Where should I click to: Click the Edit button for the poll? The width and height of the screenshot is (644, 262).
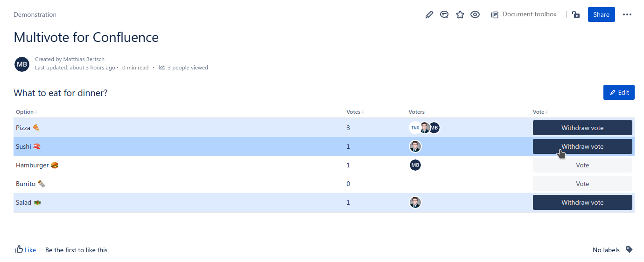coord(619,92)
